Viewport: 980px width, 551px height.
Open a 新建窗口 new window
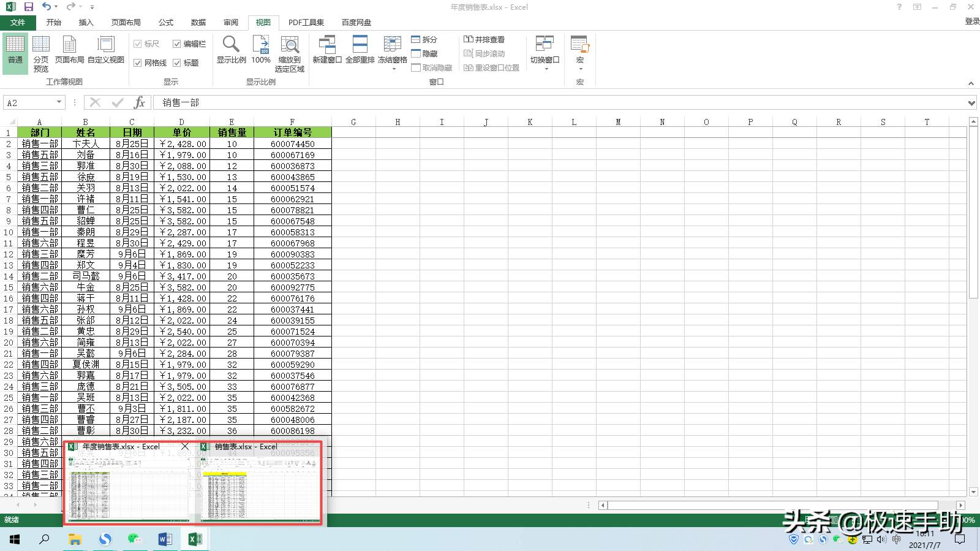[x=327, y=50]
